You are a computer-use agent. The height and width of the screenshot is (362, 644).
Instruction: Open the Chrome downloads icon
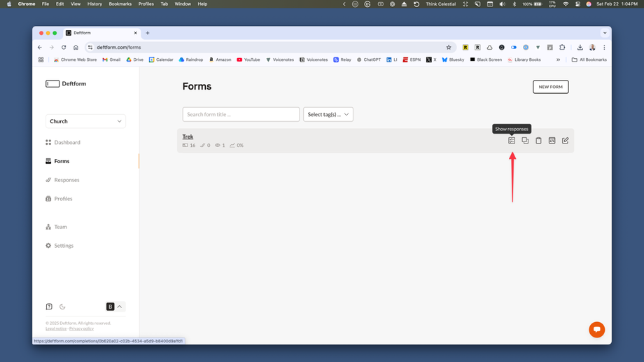coord(580,47)
